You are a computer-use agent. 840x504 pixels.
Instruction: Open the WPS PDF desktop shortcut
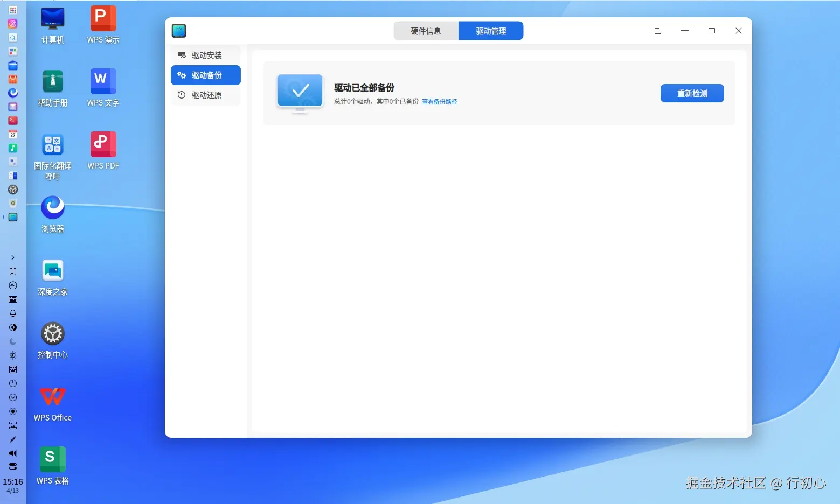click(x=103, y=151)
